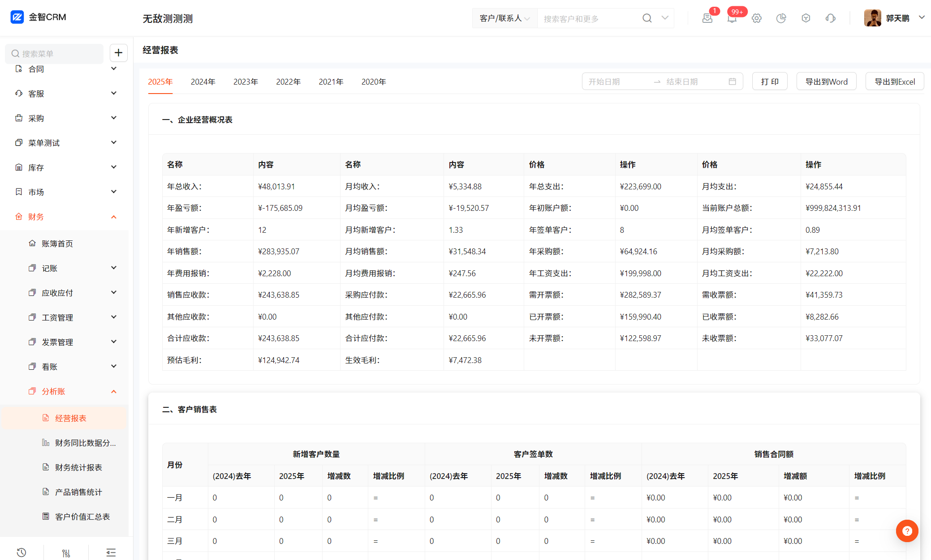931x560 pixels.
Task: Click the 打印 button
Action: click(x=769, y=82)
